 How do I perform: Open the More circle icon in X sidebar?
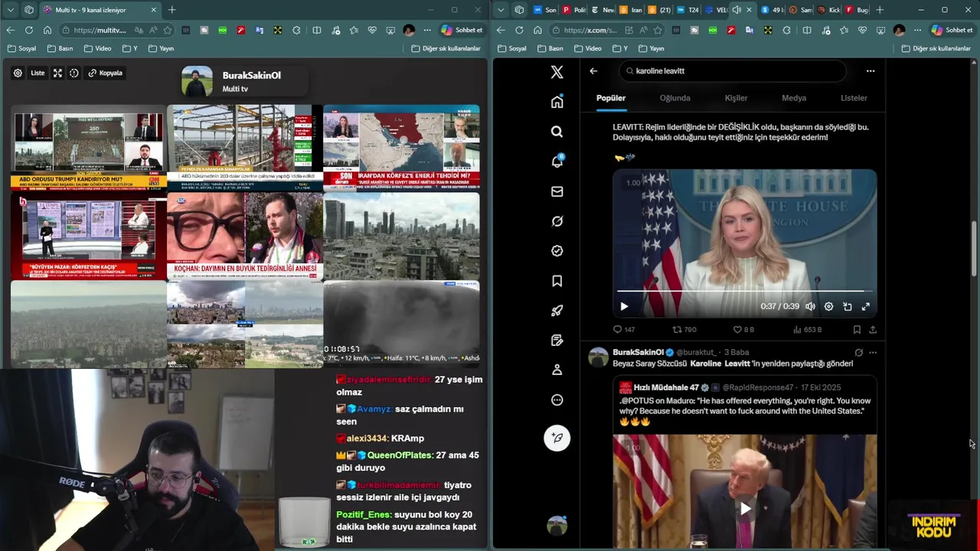click(557, 399)
